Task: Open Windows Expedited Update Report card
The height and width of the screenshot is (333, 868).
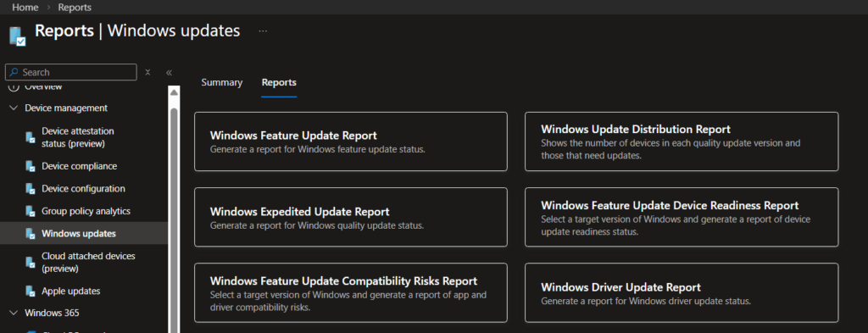Action: pos(351,217)
